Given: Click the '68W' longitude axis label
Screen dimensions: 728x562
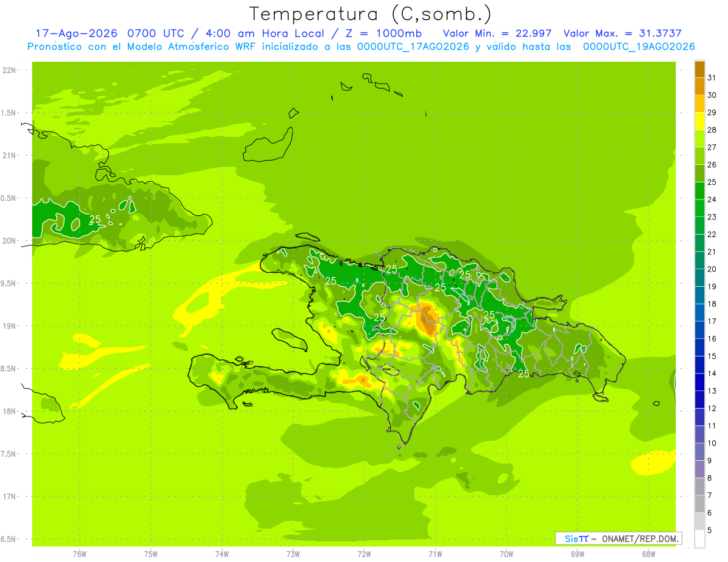Looking at the screenshot, I should 648,554.
